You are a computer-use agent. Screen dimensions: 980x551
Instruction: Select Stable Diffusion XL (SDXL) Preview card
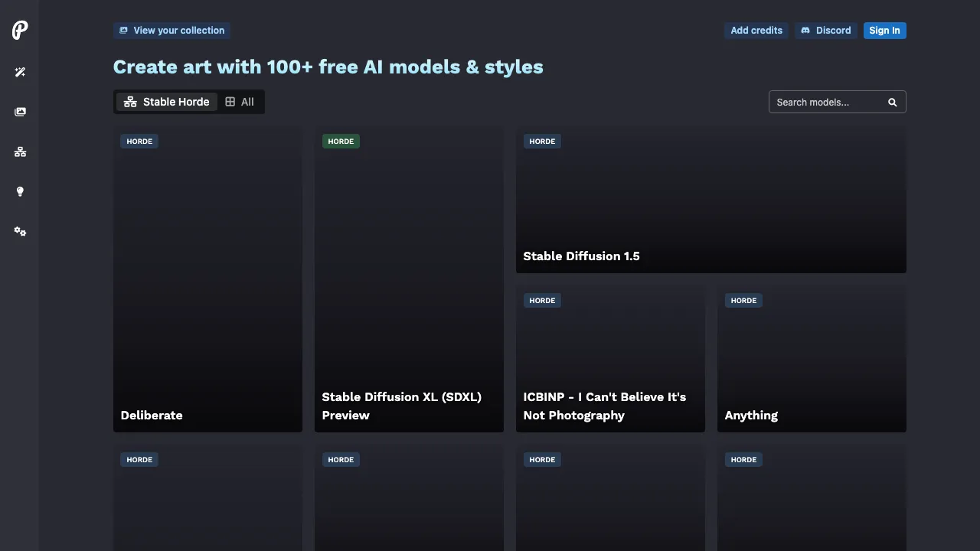pyautogui.click(x=409, y=279)
